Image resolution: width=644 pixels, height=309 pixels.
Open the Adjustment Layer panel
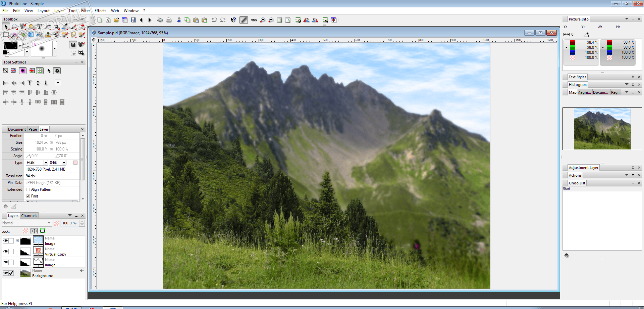(x=583, y=168)
